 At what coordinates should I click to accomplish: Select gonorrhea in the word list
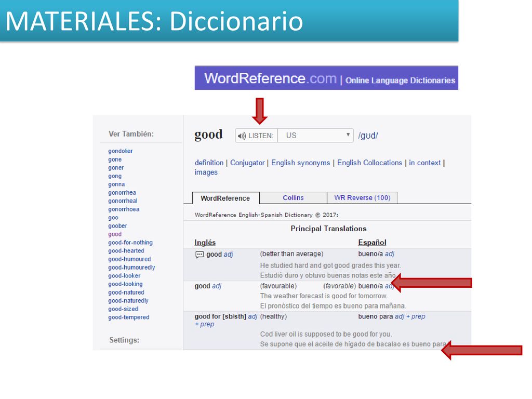(122, 193)
